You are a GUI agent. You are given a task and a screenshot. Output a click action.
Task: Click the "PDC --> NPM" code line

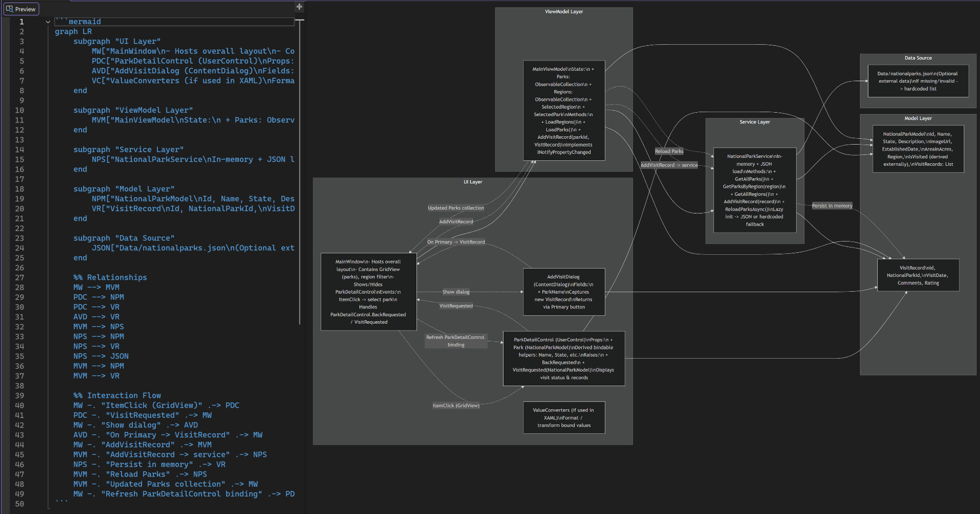click(99, 297)
